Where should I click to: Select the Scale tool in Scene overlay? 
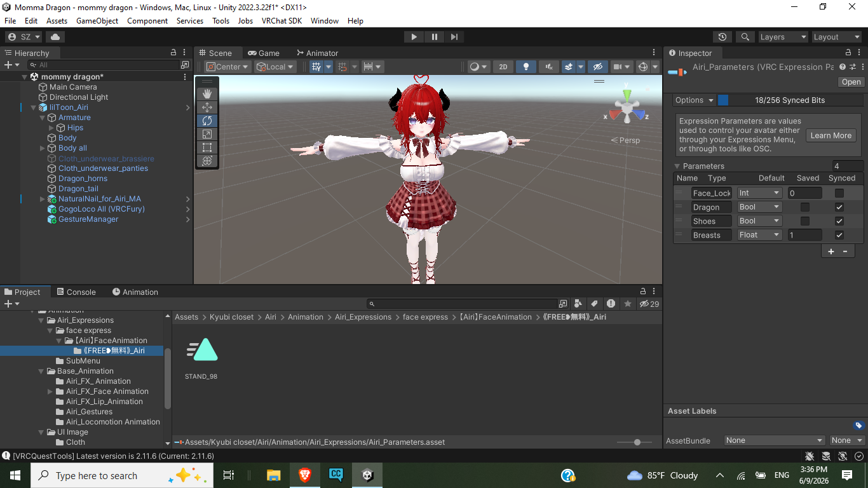pyautogui.click(x=207, y=134)
